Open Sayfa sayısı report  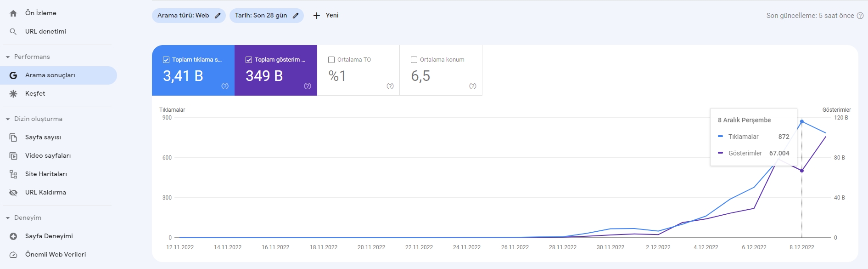point(58,137)
